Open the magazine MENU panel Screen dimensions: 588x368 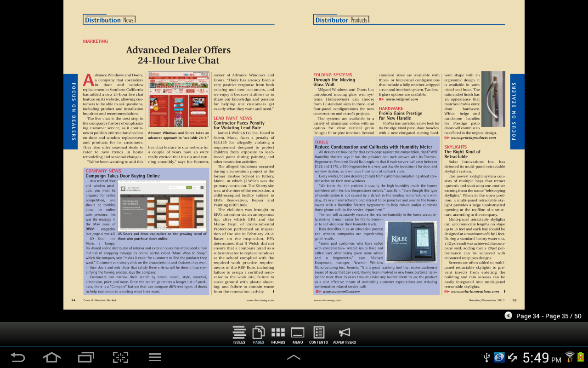click(x=298, y=335)
